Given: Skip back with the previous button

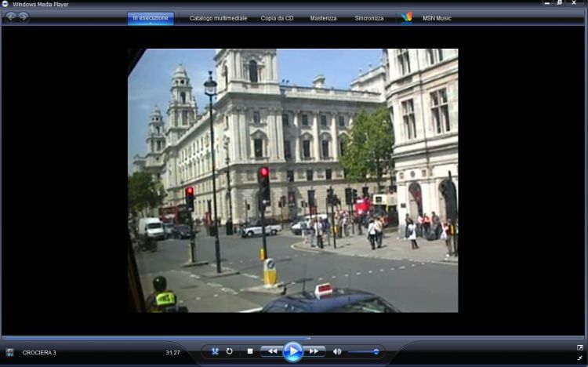Looking at the screenshot, I should pos(271,351).
